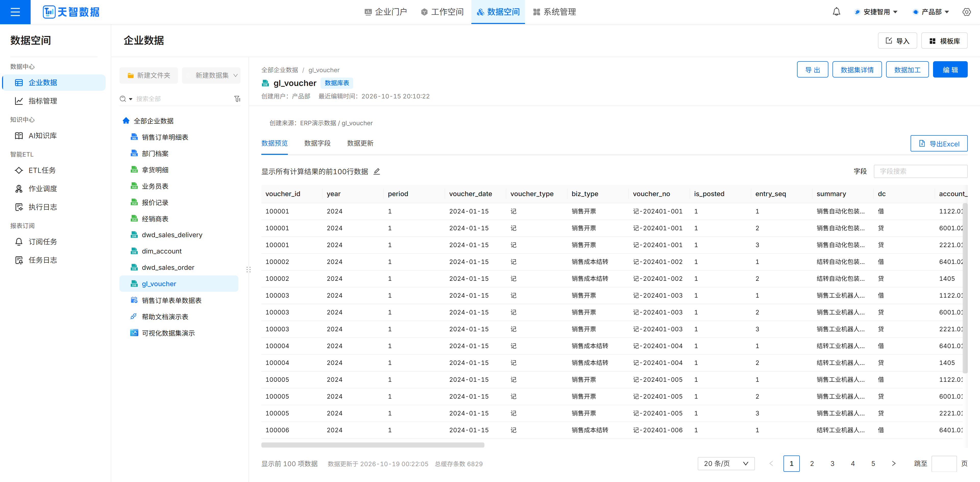The image size is (980, 482).
Task: Click the home icon of 全部企业数据
Action: pyautogui.click(x=126, y=121)
